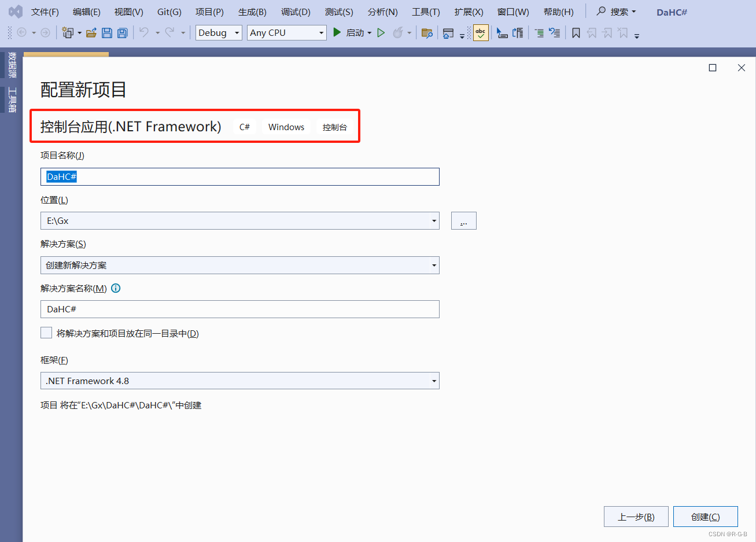Open the 调试(D) menu
The height and width of the screenshot is (542, 756).
(296, 12)
